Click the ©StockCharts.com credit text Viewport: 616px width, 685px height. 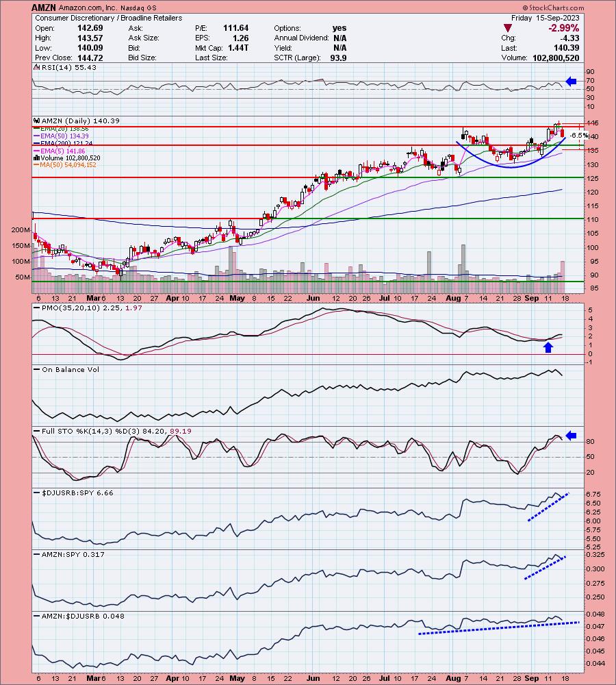tap(553, 8)
